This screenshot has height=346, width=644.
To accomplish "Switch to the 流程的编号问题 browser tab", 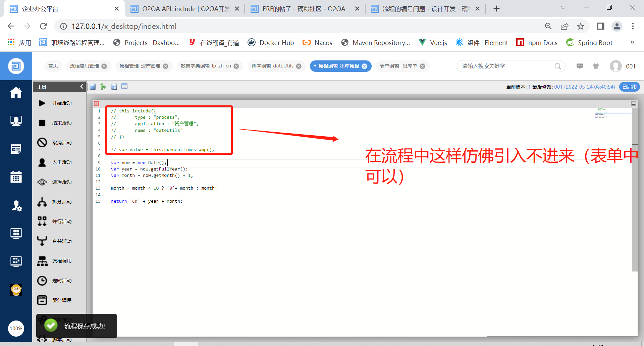I will (426, 9).
